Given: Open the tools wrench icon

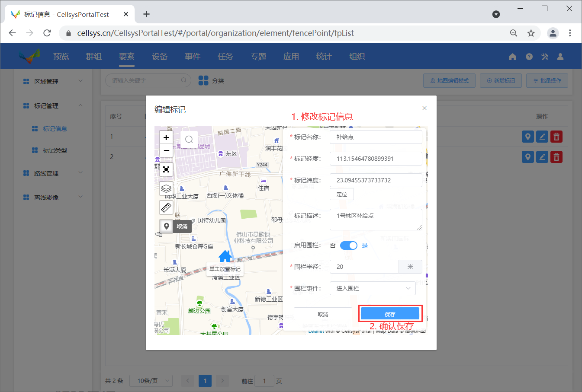Looking at the screenshot, I should [545, 57].
